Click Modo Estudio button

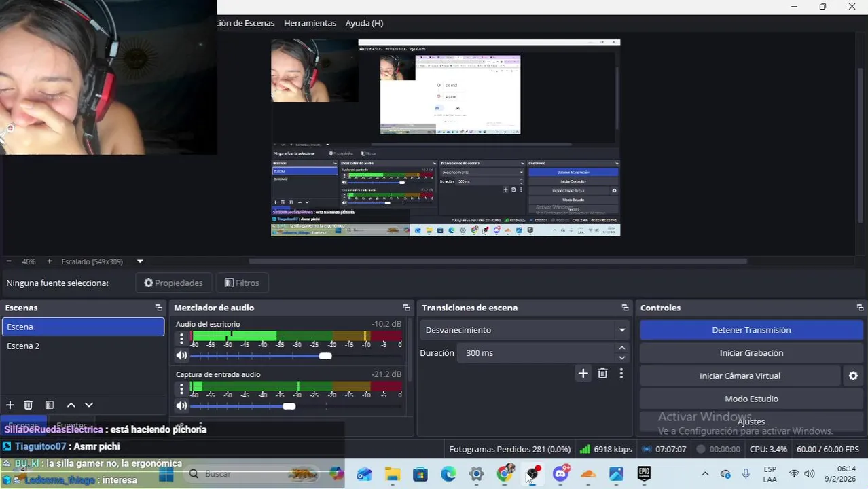tap(751, 399)
